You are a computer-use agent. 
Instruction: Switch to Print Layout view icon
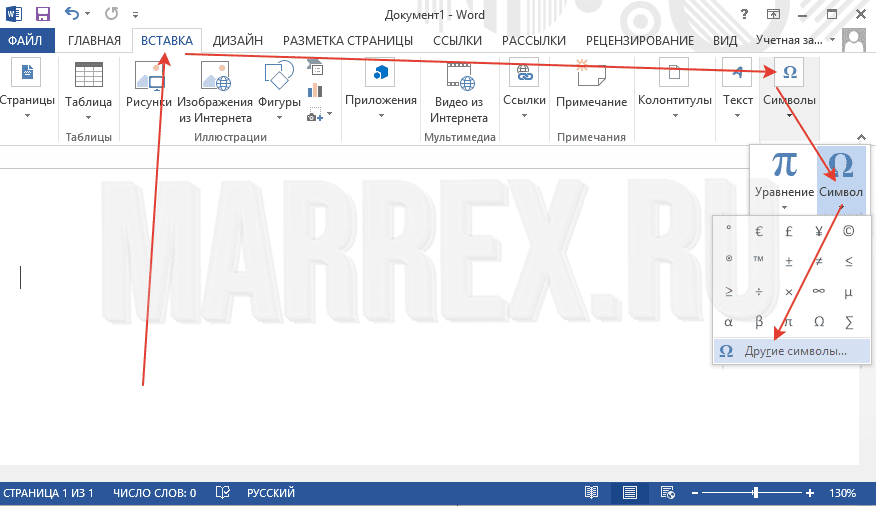point(630,493)
